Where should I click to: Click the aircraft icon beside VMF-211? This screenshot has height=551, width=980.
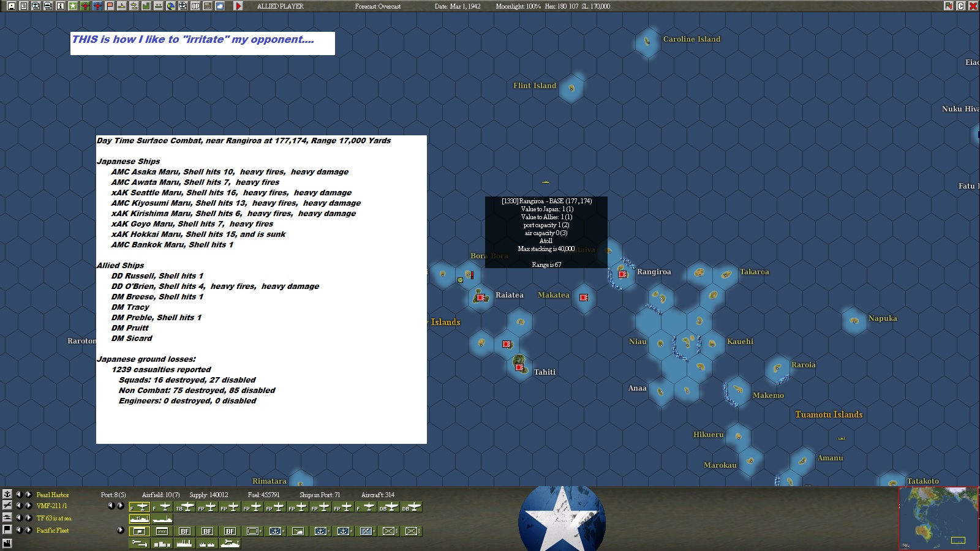click(x=7, y=506)
